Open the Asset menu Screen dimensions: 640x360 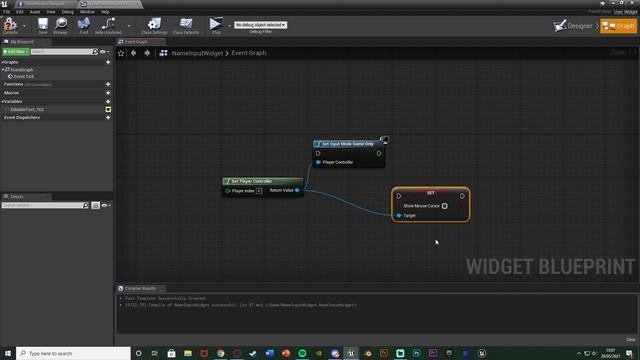(x=35, y=12)
